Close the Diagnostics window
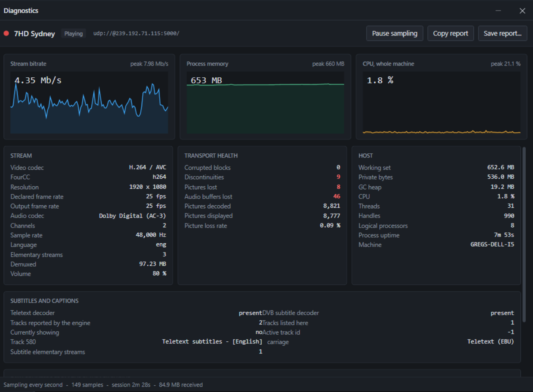This screenshot has width=533, height=392. (x=522, y=11)
